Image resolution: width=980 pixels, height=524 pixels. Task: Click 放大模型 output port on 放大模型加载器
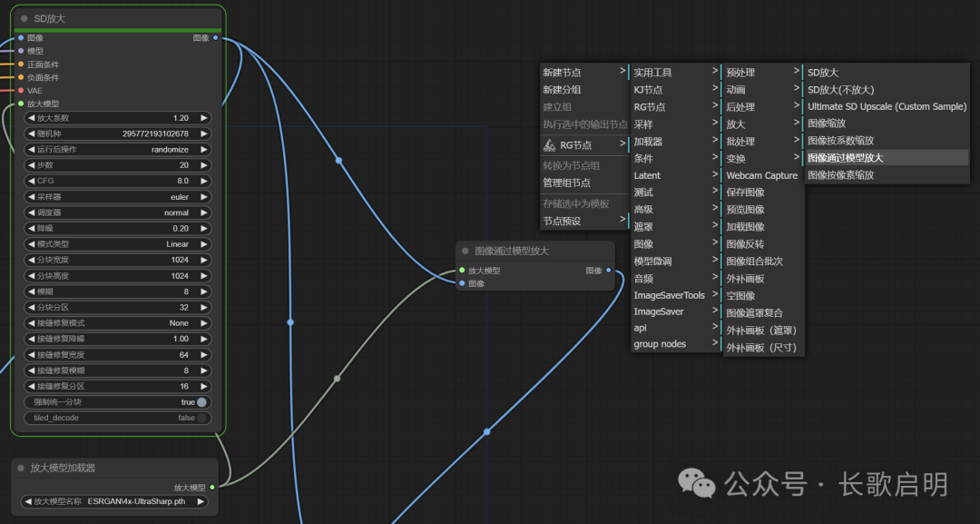(212, 487)
